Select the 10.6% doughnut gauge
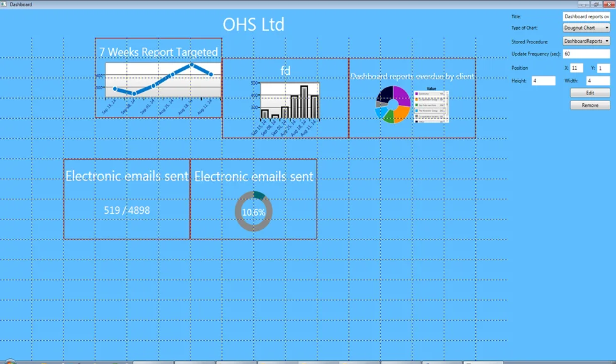Image resolution: width=616 pixels, height=364 pixels. coord(253,211)
